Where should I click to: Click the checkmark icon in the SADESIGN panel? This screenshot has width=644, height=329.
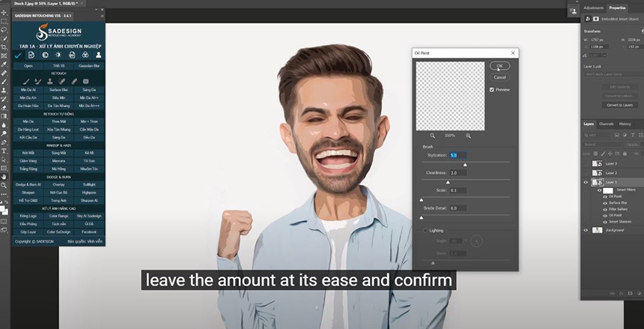(x=18, y=55)
